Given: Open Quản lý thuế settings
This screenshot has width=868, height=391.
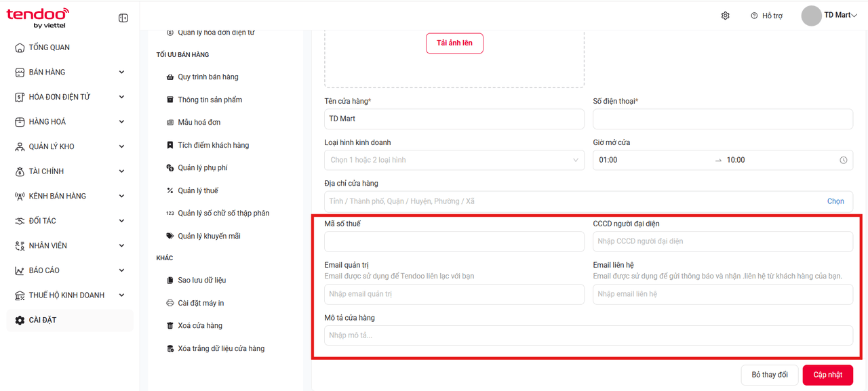Looking at the screenshot, I should [197, 191].
